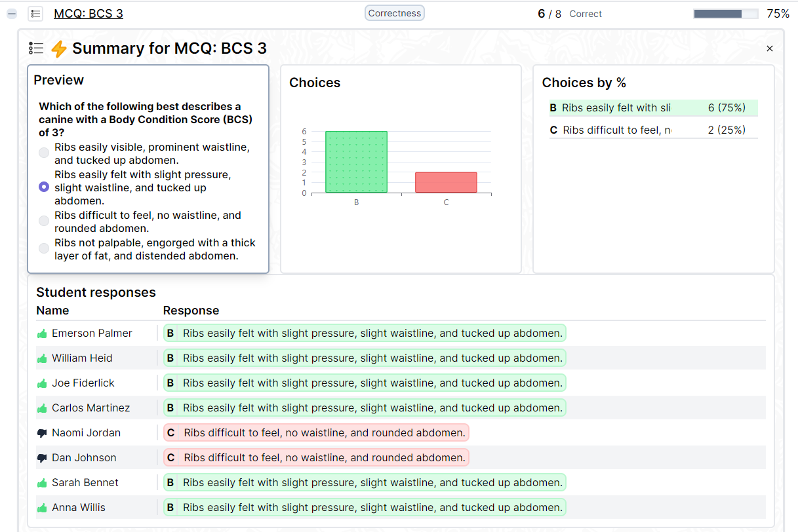Click thumbs up icon beside Anna Willis
798x532 pixels.
click(43, 508)
